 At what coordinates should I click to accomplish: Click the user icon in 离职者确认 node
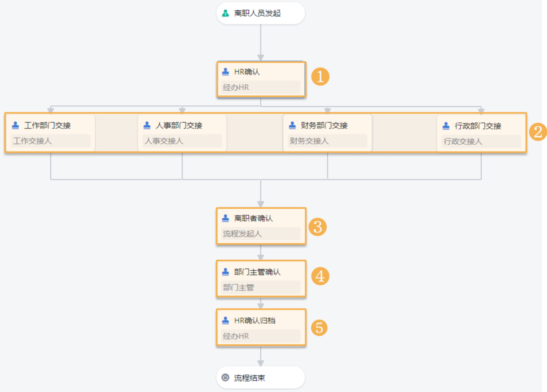point(225,218)
